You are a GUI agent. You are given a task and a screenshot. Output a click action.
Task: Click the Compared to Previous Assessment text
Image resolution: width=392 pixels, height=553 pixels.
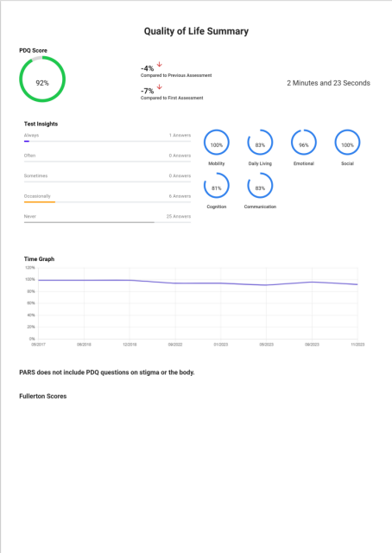[176, 75]
